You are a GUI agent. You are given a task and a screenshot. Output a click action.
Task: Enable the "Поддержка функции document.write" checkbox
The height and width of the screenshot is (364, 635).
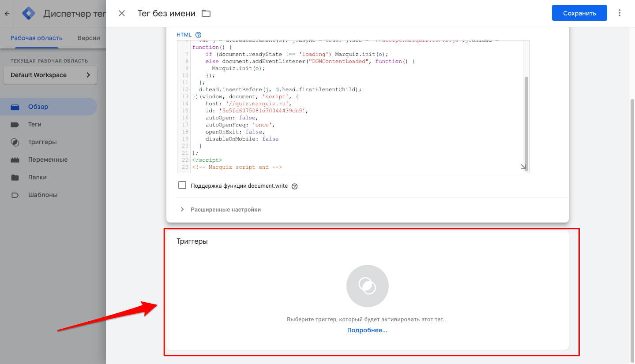(x=182, y=186)
